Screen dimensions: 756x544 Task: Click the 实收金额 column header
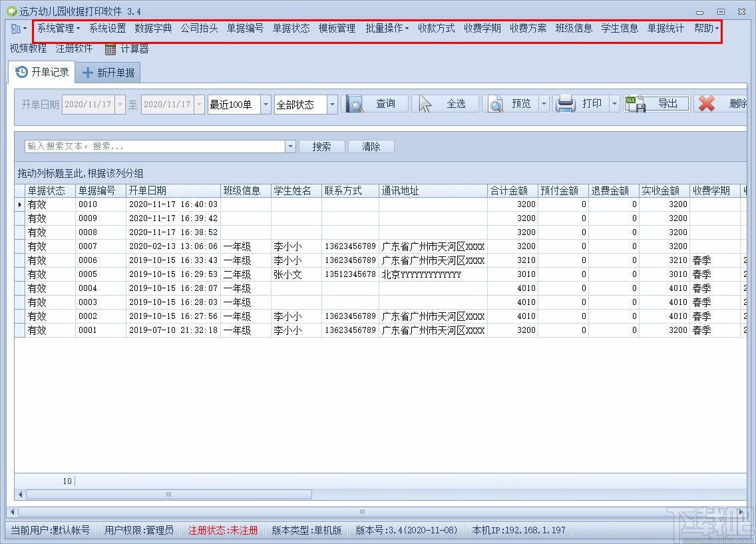pos(664,190)
